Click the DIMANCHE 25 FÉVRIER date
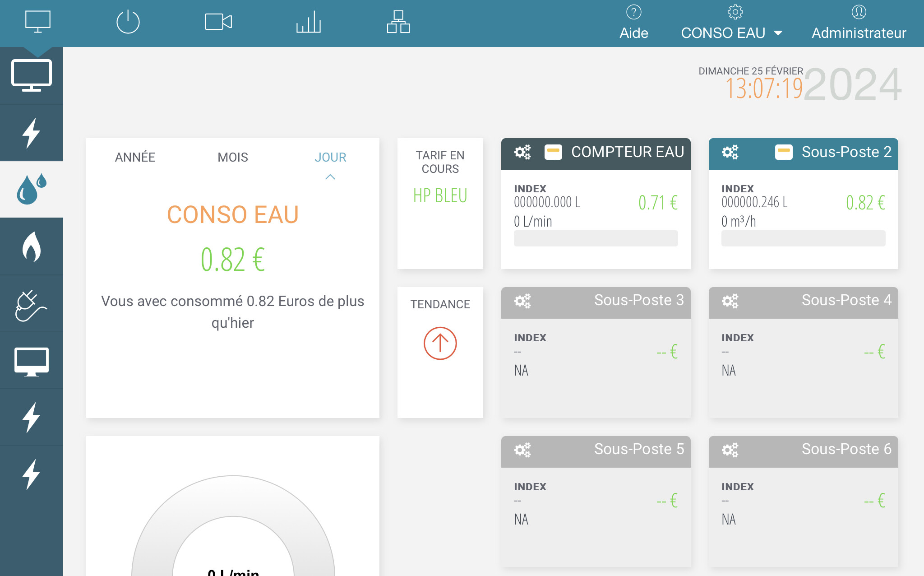The height and width of the screenshot is (576, 924). [x=751, y=71]
